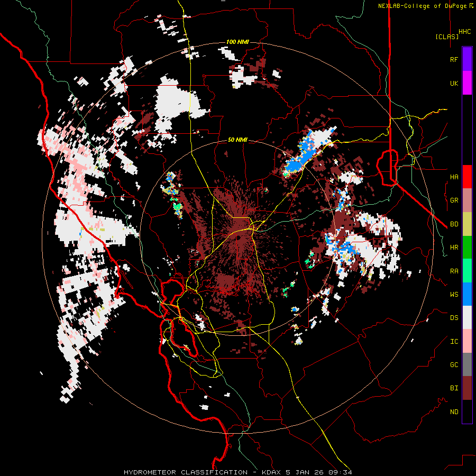The image size is (476, 476).
Task: Select the BI brown legend swatch
Action: click(x=467, y=388)
